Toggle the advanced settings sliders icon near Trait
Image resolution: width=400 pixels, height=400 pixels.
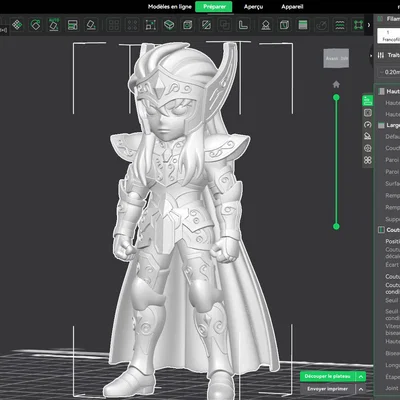(381, 55)
